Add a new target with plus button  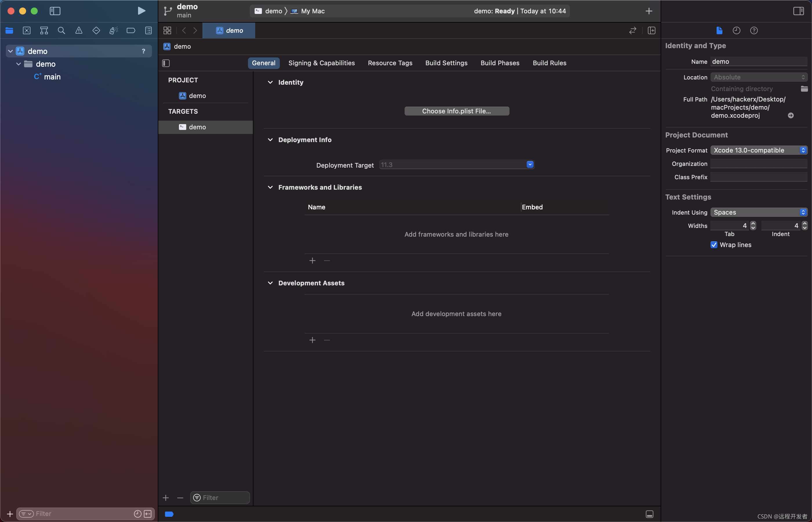click(166, 498)
